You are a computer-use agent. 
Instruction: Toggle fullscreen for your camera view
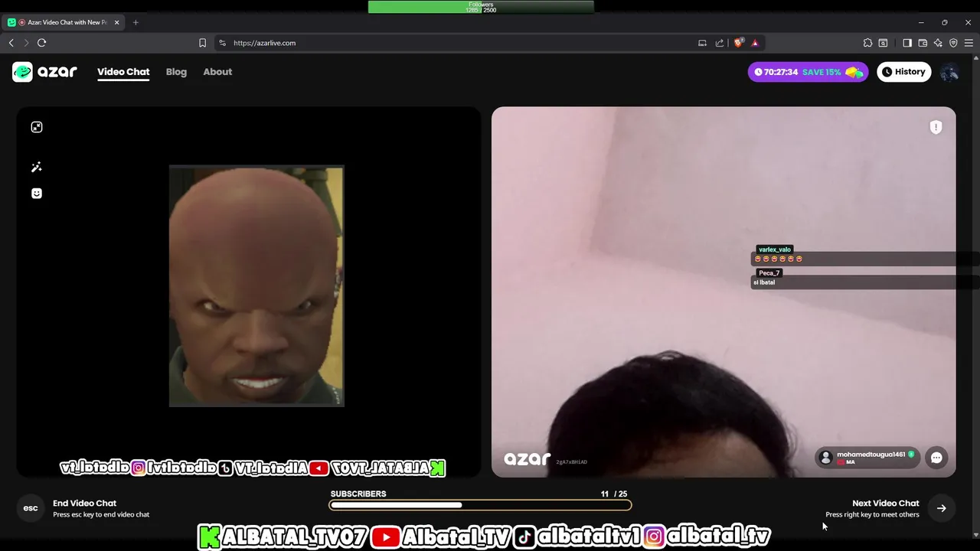point(37,127)
